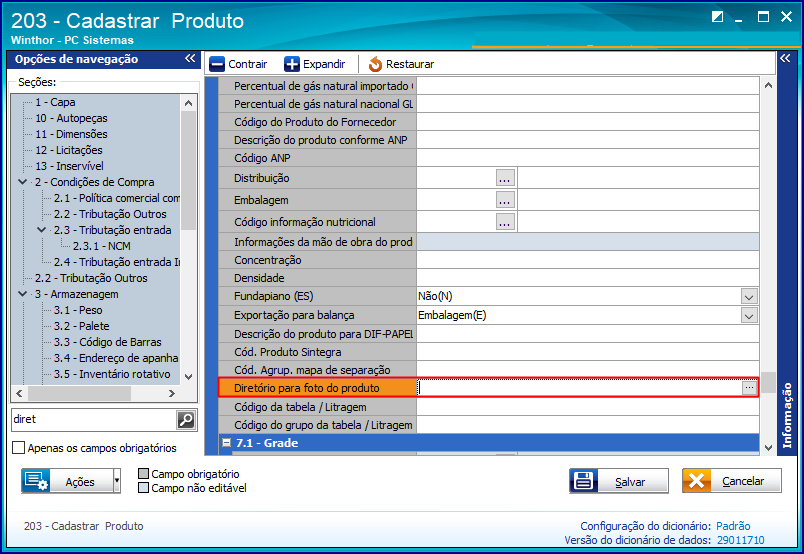
Task: Click the Restaurar button
Action: tap(401, 64)
